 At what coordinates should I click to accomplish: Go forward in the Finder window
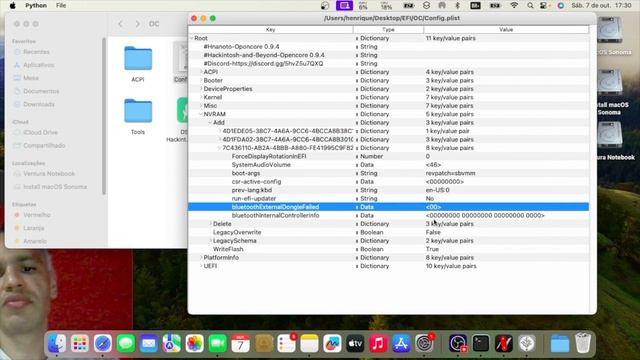tap(137, 24)
